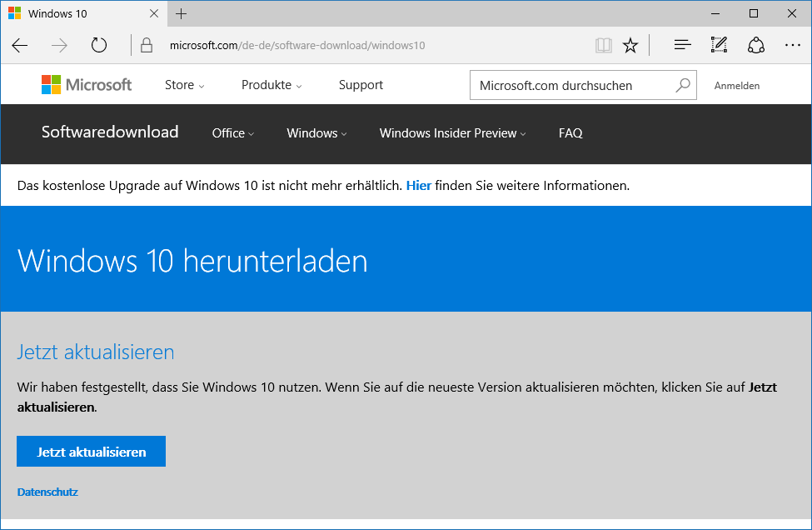The image size is (812, 530).
Task: Open the Office dropdown in Softwaredownload bar
Action: pyautogui.click(x=232, y=133)
